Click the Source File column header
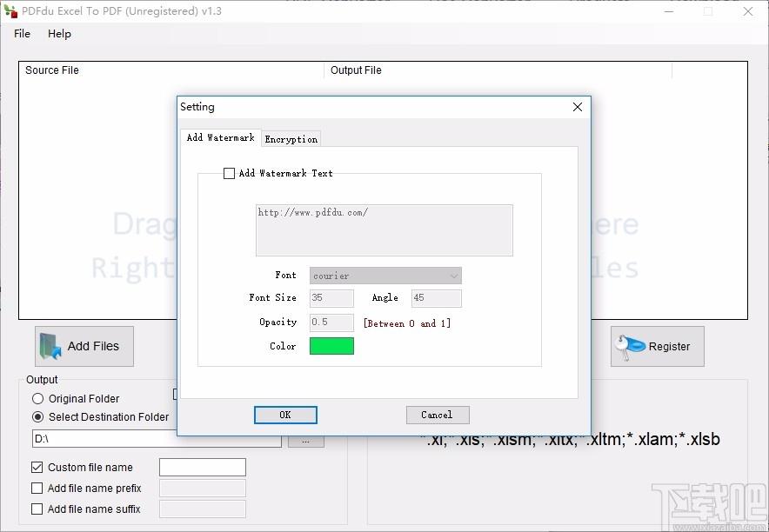769x532 pixels. point(171,70)
